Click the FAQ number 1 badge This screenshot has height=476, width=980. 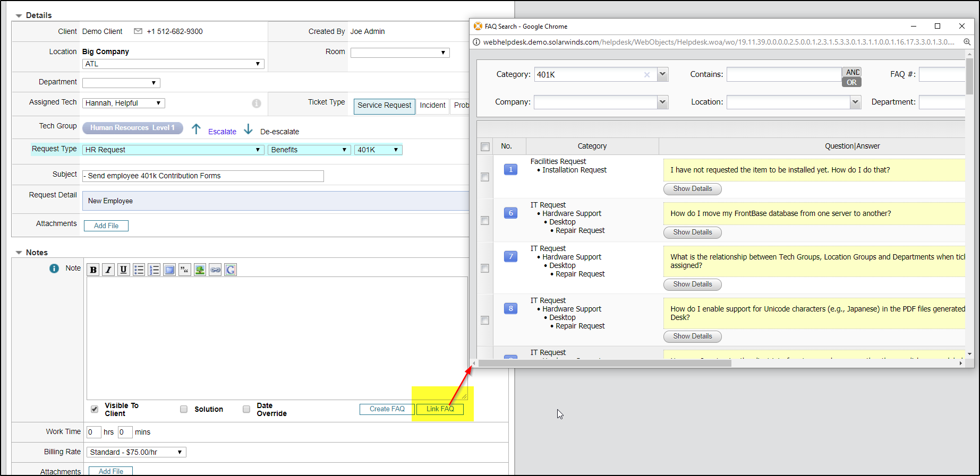click(x=510, y=170)
